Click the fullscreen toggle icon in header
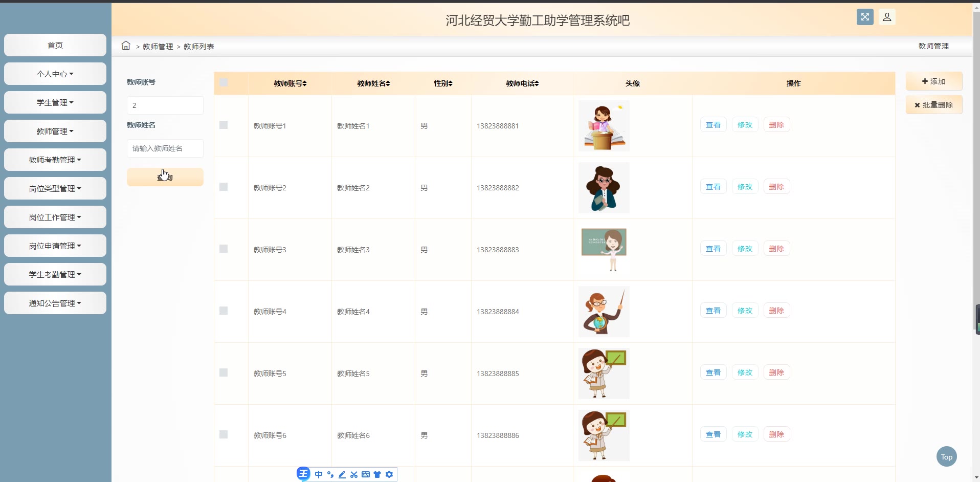 tap(865, 17)
